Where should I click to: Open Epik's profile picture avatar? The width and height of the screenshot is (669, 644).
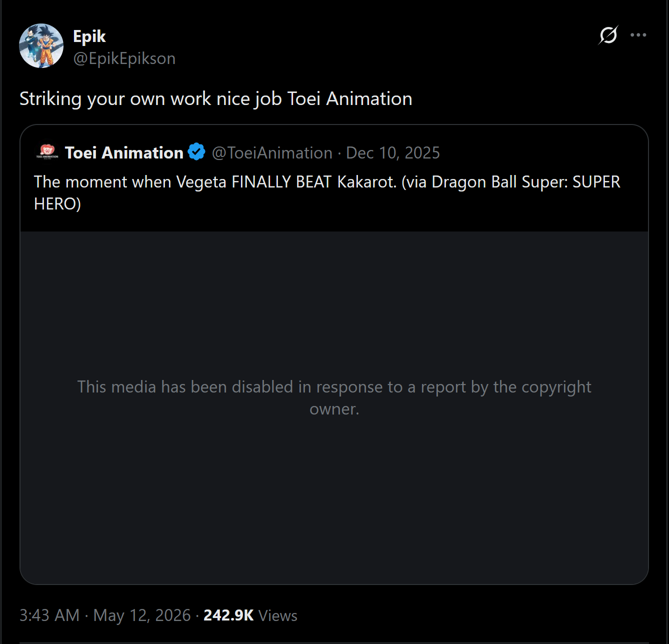tap(41, 45)
